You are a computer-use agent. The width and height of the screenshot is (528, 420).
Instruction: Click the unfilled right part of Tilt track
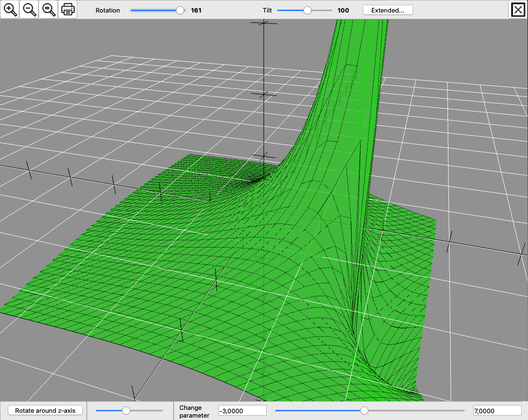(322, 10)
